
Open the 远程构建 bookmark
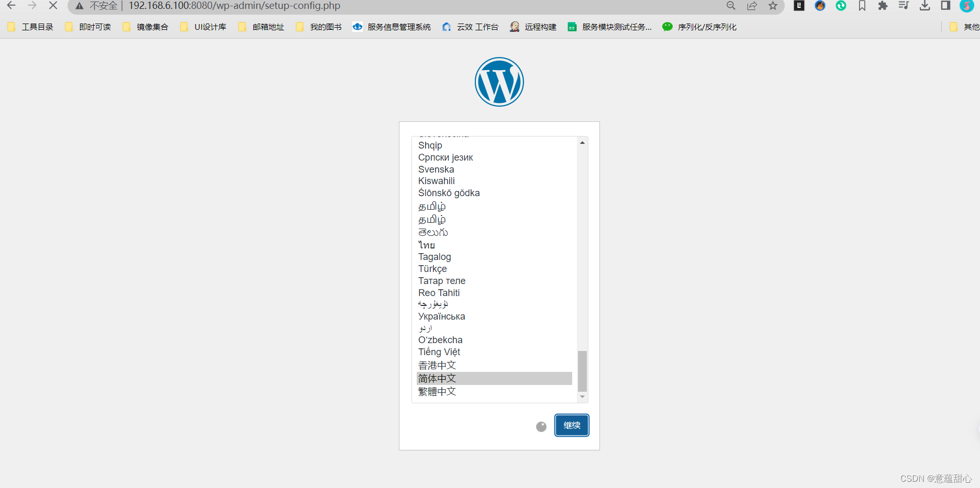[x=533, y=27]
